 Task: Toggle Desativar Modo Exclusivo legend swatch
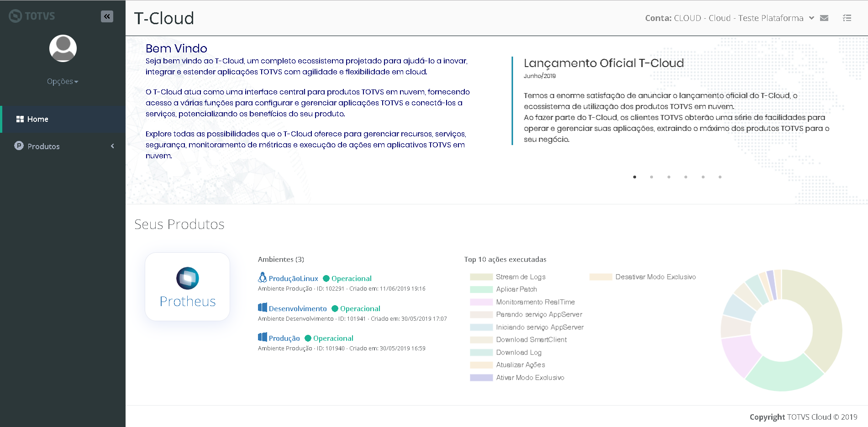tap(601, 277)
